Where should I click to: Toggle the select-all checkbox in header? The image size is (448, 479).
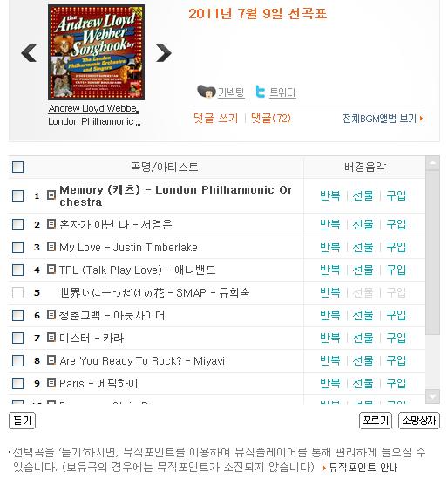17,168
